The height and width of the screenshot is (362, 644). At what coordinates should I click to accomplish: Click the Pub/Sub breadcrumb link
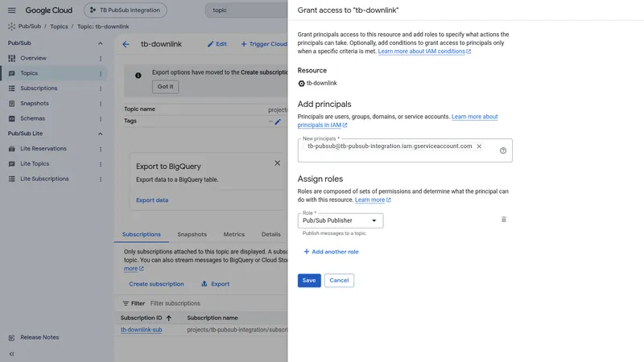pos(30,27)
